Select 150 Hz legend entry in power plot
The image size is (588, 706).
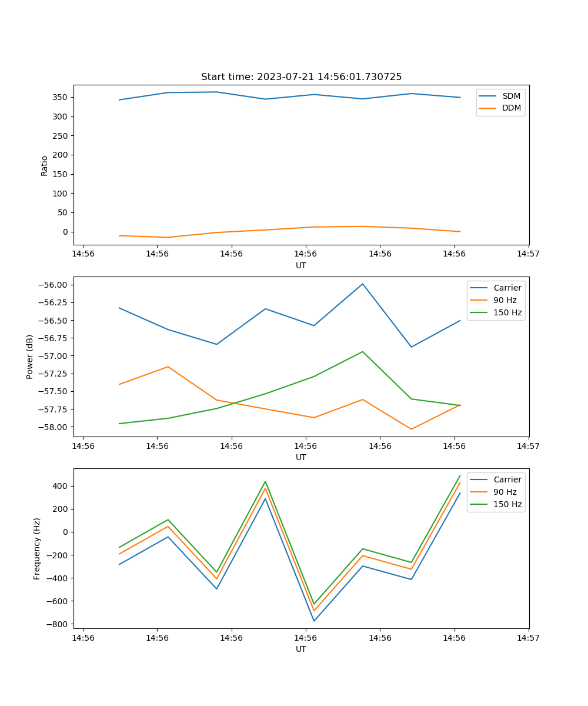click(x=507, y=312)
